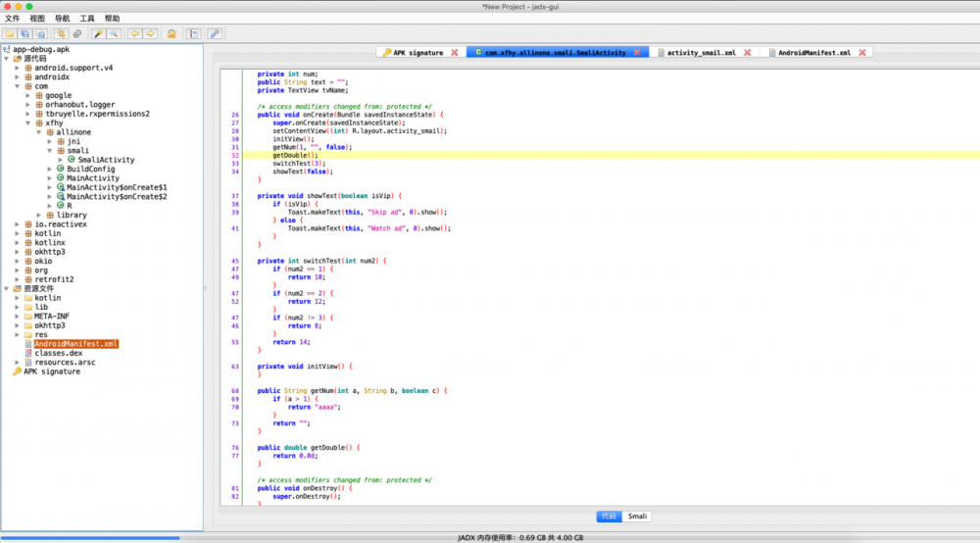Switch to the activity_smail.xml tab
The height and width of the screenshot is (543, 980).
click(701, 52)
